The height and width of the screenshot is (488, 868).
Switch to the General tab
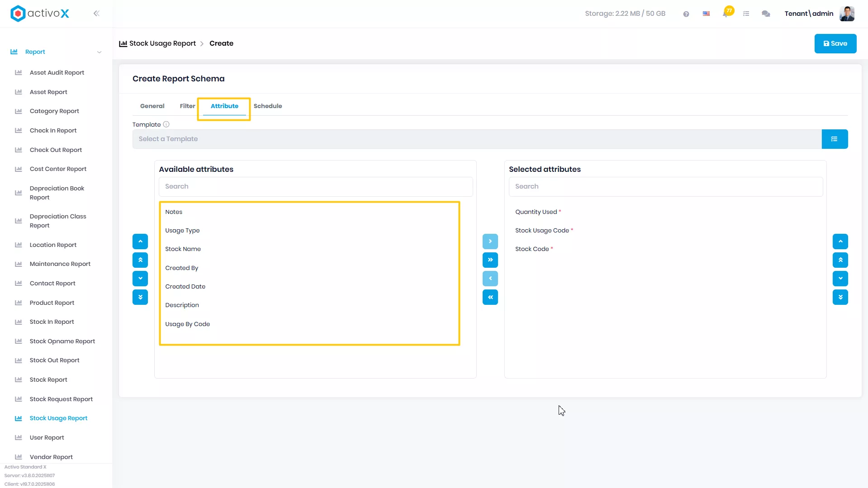click(x=152, y=106)
